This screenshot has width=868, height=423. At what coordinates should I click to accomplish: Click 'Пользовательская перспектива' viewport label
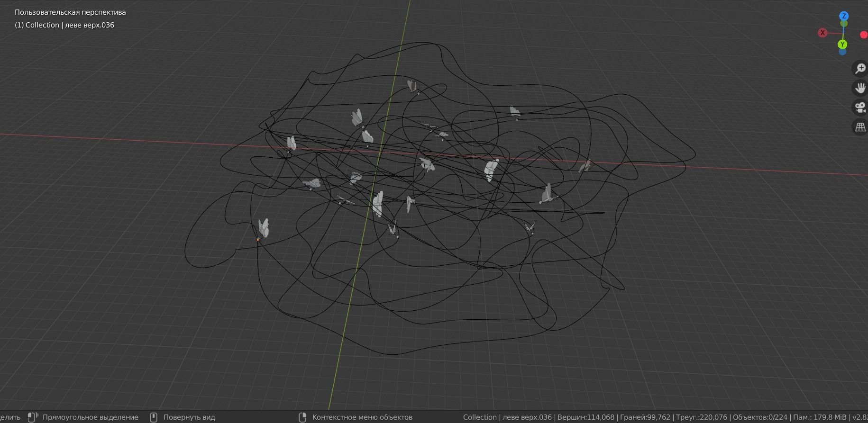pos(70,12)
